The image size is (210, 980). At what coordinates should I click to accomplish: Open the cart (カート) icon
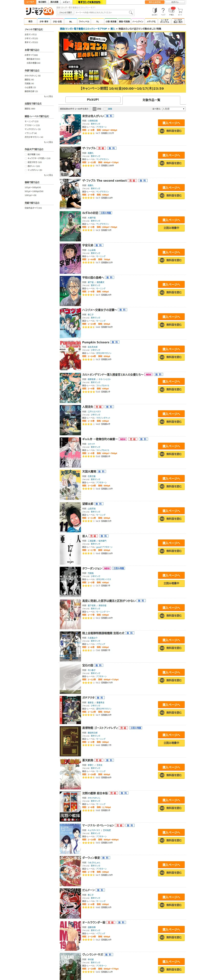180,11
